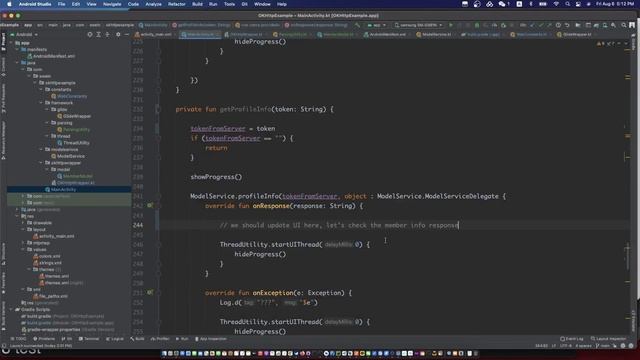Viewport: 640px width, 360px height.
Task: Collapse the java folder in the tree
Action: 18,63
